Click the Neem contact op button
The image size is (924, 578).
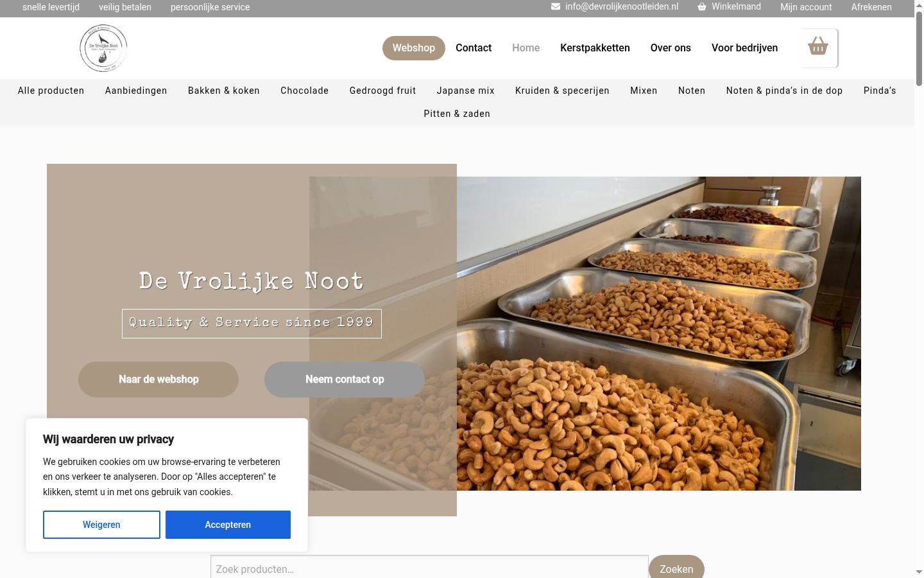[345, 380]
